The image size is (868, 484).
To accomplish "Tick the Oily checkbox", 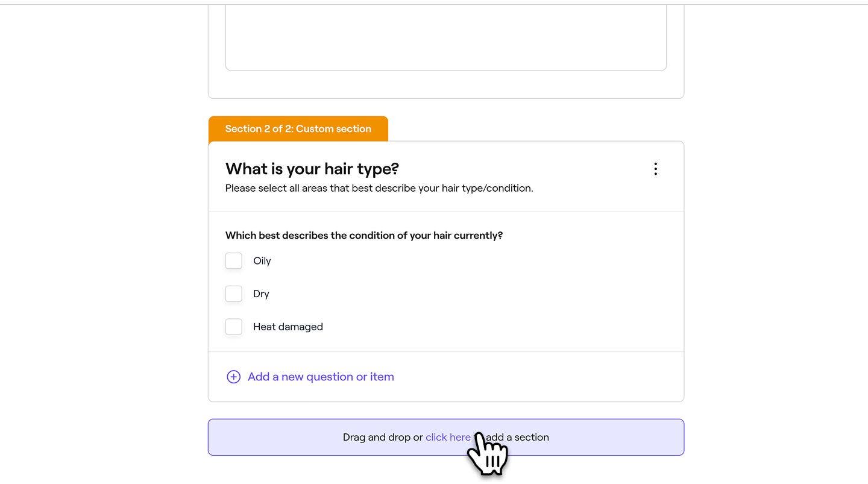I will pyautogui.click(x=234, y=261).
